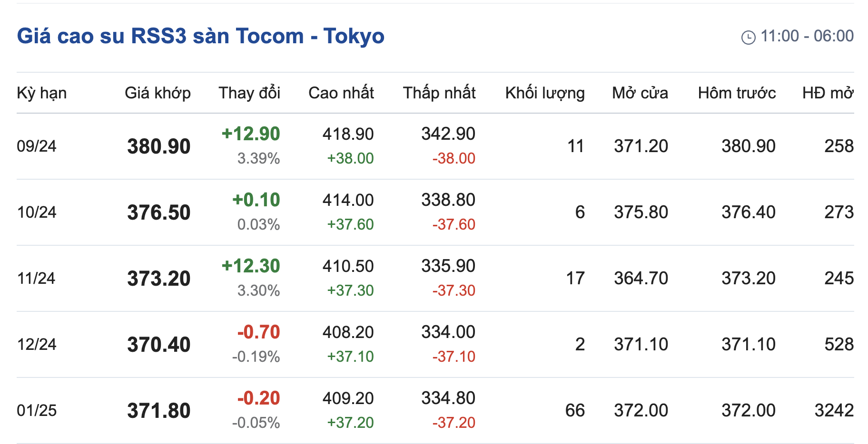Open the Giá cao su RSS3 Tocom title link
The image size is (868, 444).
tap(200, 36)
